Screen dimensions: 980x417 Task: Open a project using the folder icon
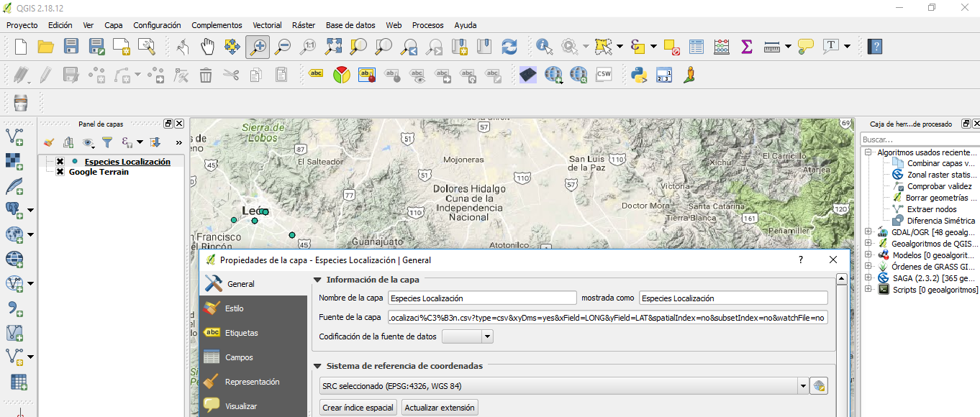coord(46,47)
